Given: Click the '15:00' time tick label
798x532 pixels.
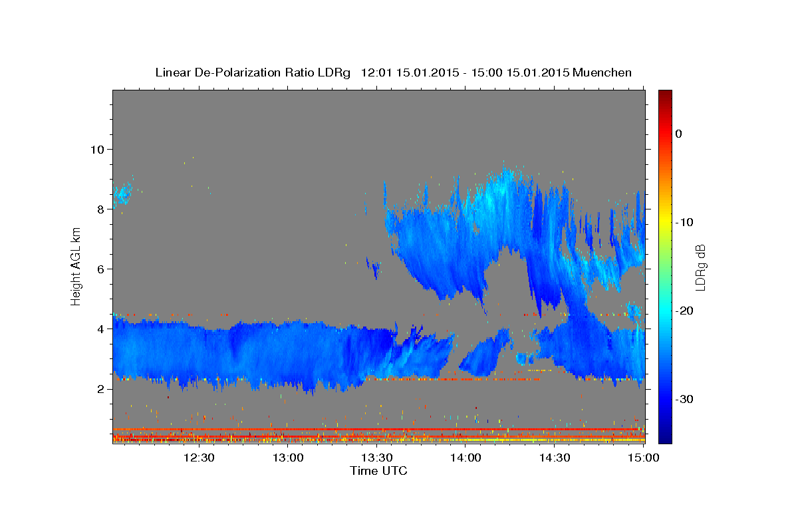Looking at the screenshot, I should click(x=643, y=458).
